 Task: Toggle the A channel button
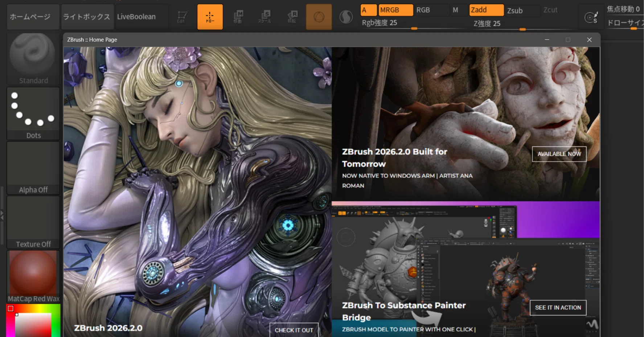(x=368, y=10)
